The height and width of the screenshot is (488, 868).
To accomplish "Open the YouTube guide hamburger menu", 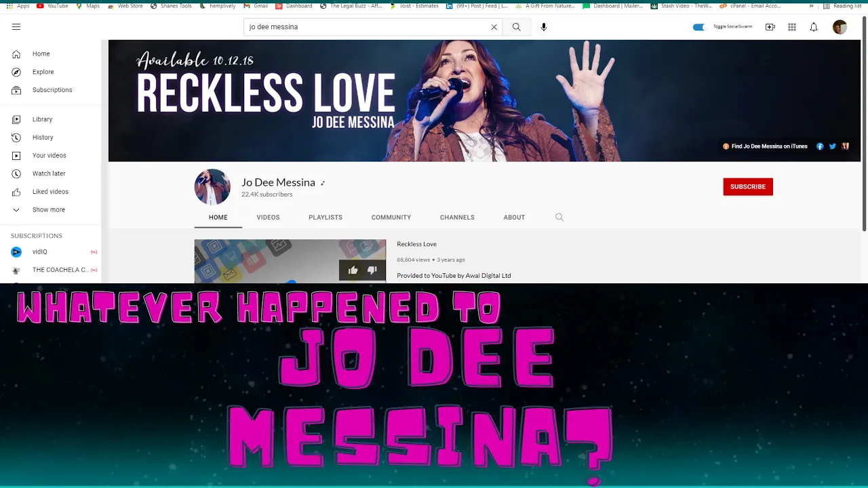I will [x=16, y=27].
